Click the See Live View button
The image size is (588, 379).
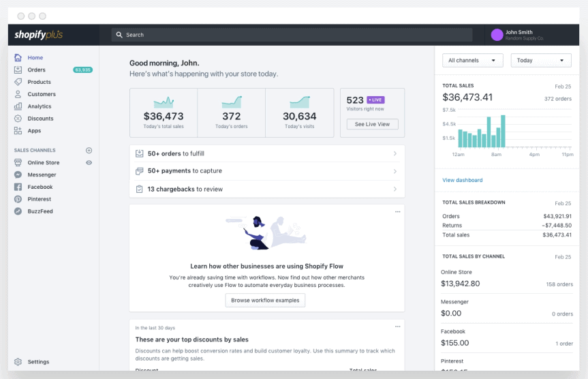click(372, 124)
